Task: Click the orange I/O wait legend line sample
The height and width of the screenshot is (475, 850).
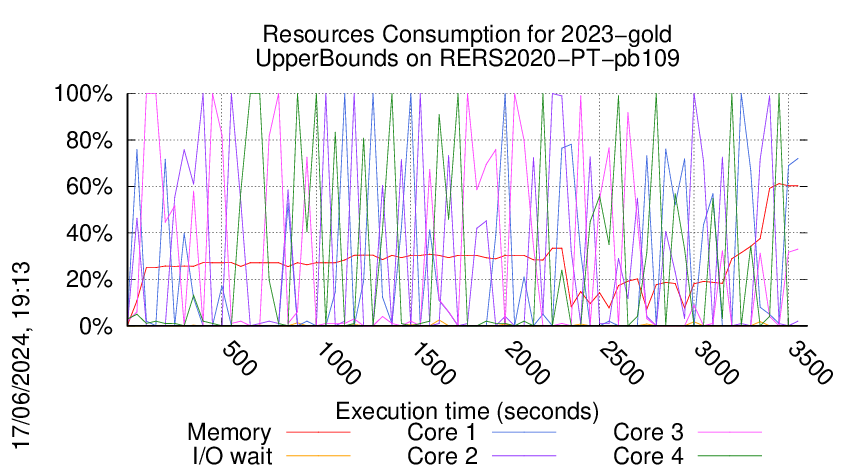Action: (318, 456)
